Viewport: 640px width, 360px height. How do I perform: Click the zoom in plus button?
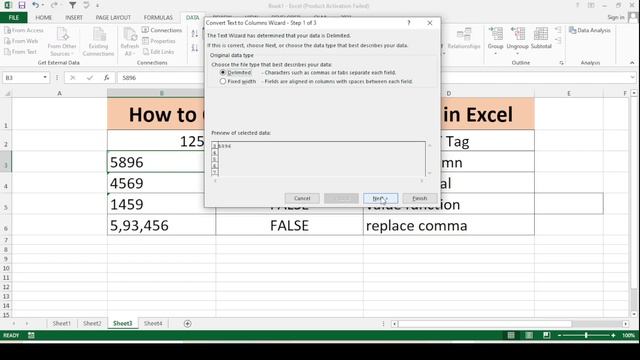(x=613, y=335)
